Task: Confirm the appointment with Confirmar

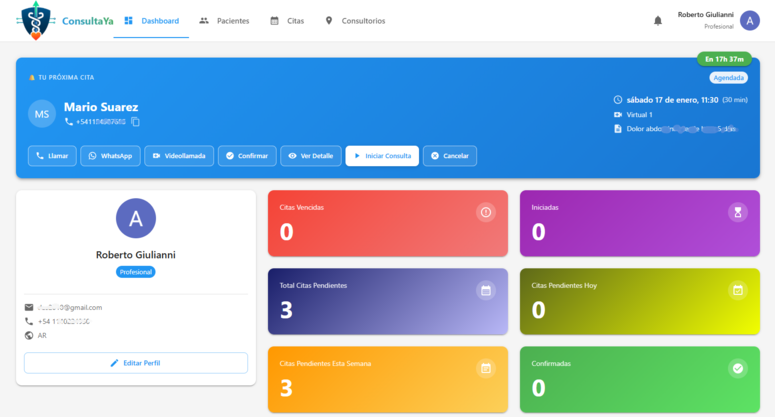Action: (247, 156)
